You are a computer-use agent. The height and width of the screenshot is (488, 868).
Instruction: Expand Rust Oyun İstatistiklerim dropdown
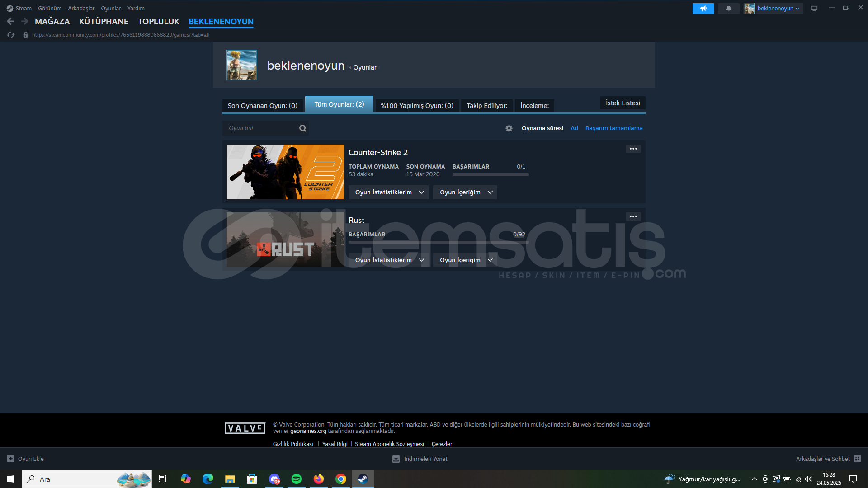pos(388,260)
